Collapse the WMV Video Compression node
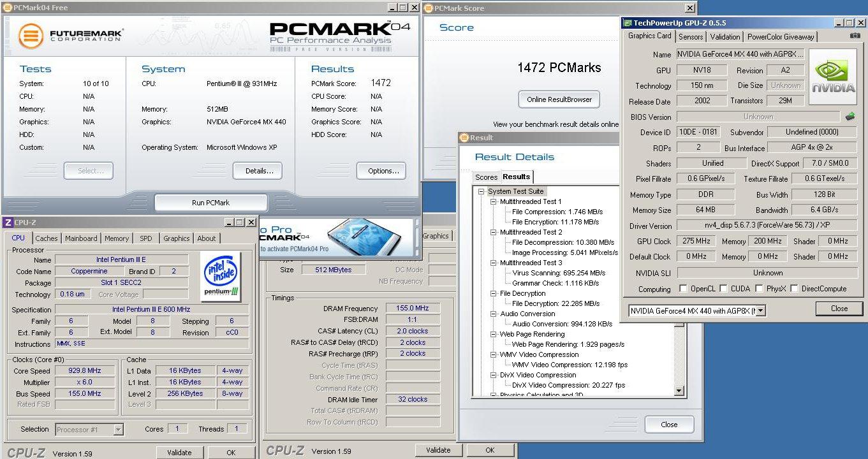 494,354
